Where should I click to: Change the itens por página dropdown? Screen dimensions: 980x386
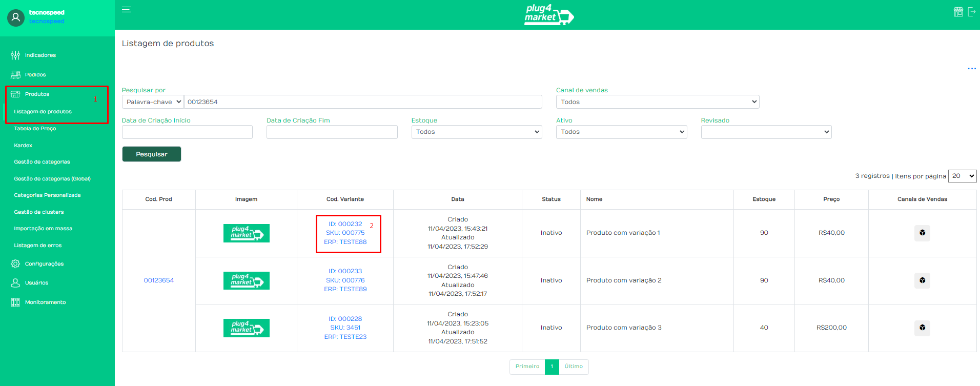963,176
